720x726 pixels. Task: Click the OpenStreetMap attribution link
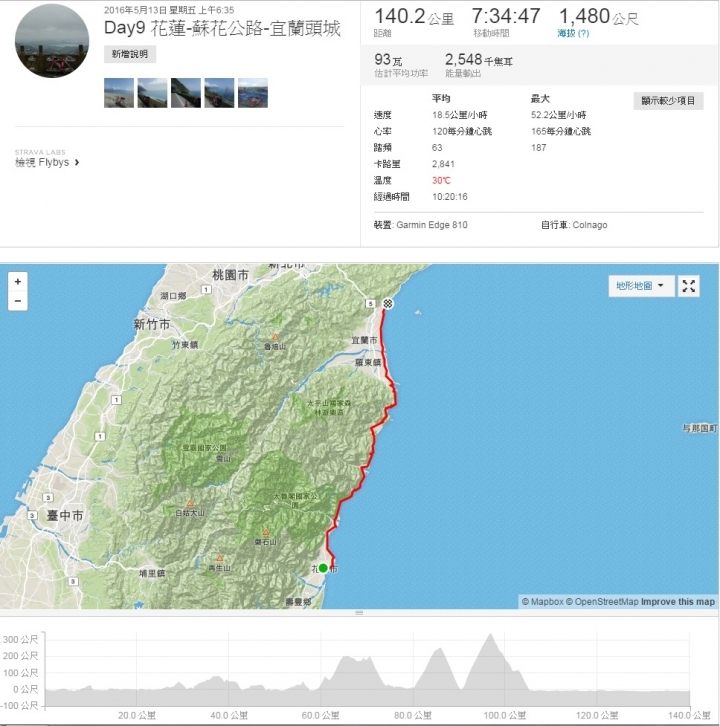coord(602,602)
